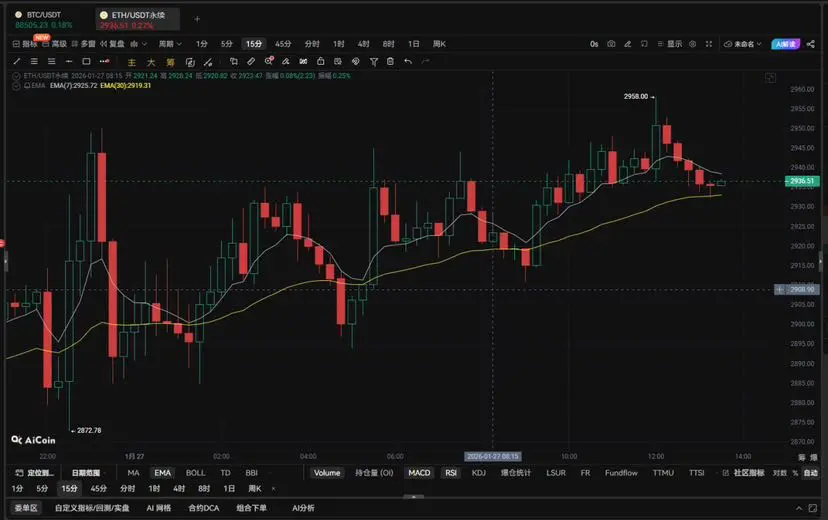The height and width of the screenshot is (520, 828).
Task: Open the 委单区 order area tab
Action: click(x=26, y=508)
